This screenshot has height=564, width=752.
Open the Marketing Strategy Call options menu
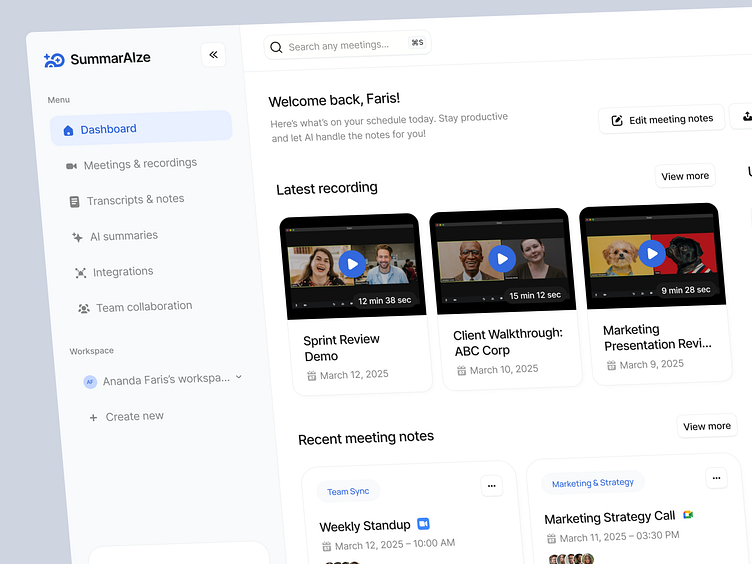(x=716, y=478)
